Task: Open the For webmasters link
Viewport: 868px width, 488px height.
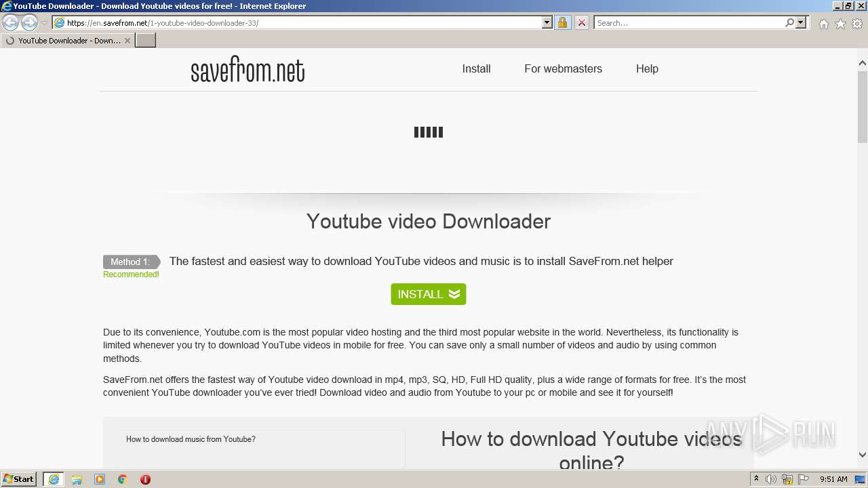Action: click(x=563, y=68)
